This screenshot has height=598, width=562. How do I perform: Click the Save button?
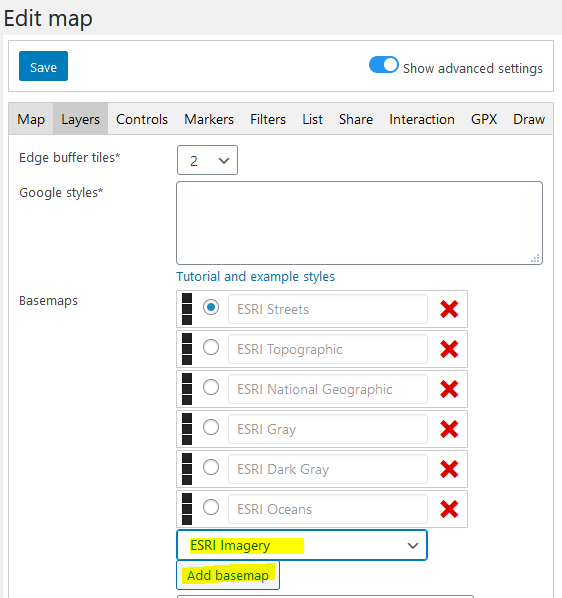[x=43, y=66]
